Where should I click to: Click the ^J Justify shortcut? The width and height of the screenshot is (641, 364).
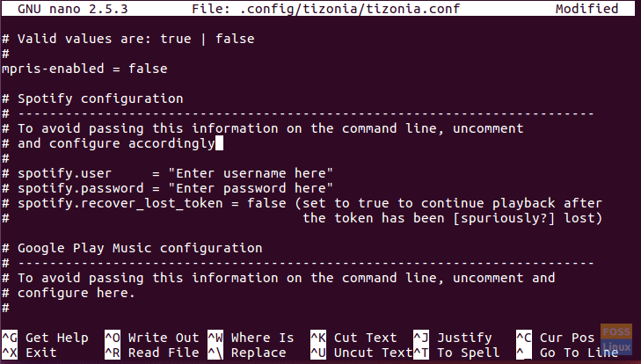pyautogui.click(x=453, y=338)
